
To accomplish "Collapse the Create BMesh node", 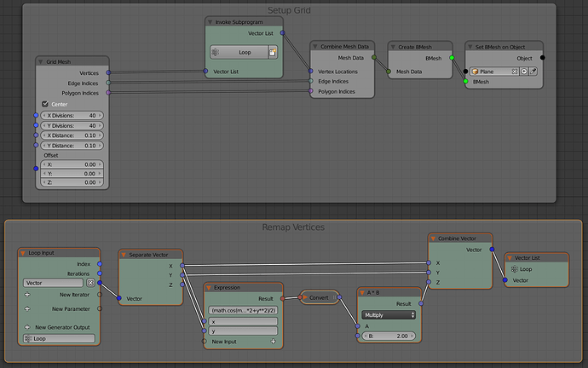I will coord(393,47).
